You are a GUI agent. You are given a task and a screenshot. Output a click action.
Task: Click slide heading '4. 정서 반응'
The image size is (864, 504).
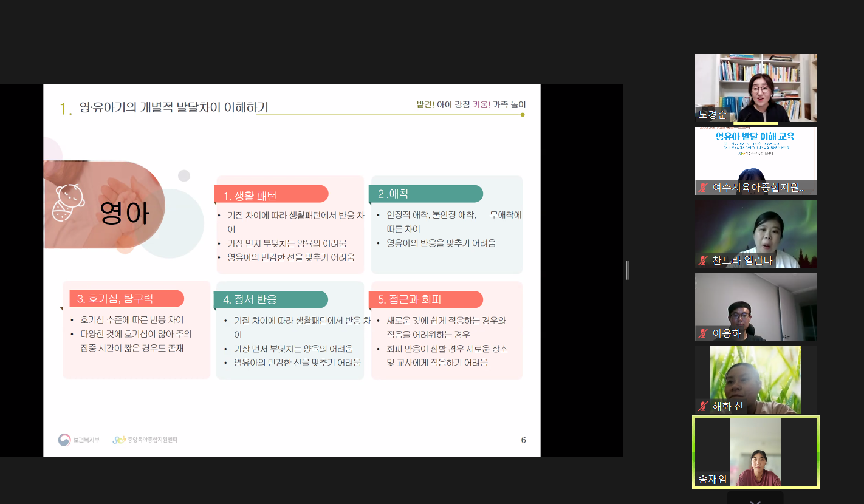[250, 299]
